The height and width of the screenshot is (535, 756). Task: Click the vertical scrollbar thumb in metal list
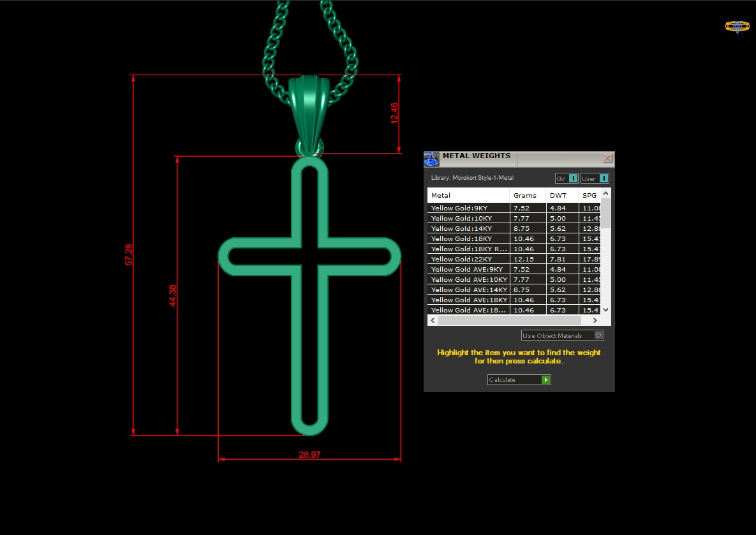coord(606,213)
